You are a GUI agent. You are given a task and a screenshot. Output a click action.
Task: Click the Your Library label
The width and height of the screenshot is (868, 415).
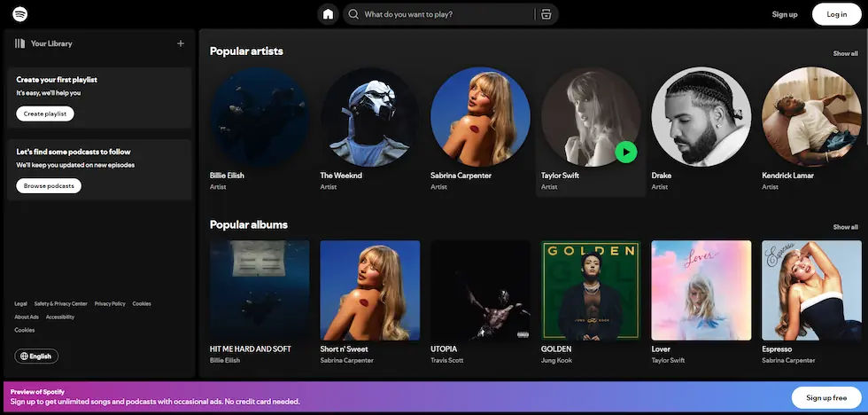pyautogui.click(x=51, y=43)
